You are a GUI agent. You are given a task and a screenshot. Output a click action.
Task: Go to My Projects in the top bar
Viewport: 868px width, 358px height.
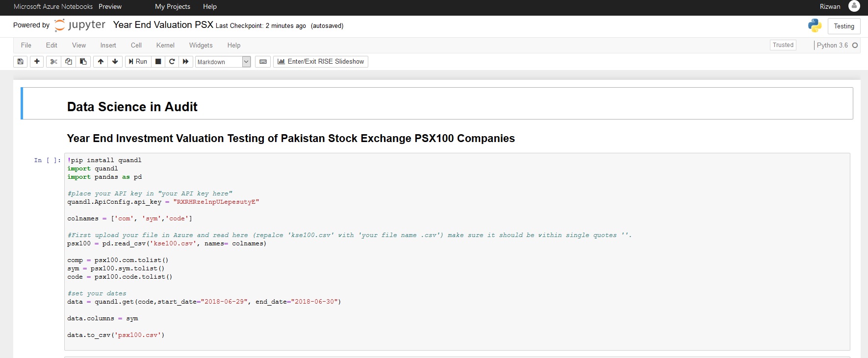point(173,6)
